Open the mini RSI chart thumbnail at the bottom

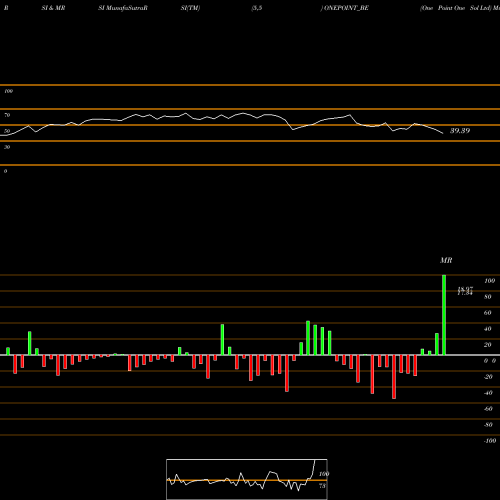pyautogui.click(x=247, y=479)
